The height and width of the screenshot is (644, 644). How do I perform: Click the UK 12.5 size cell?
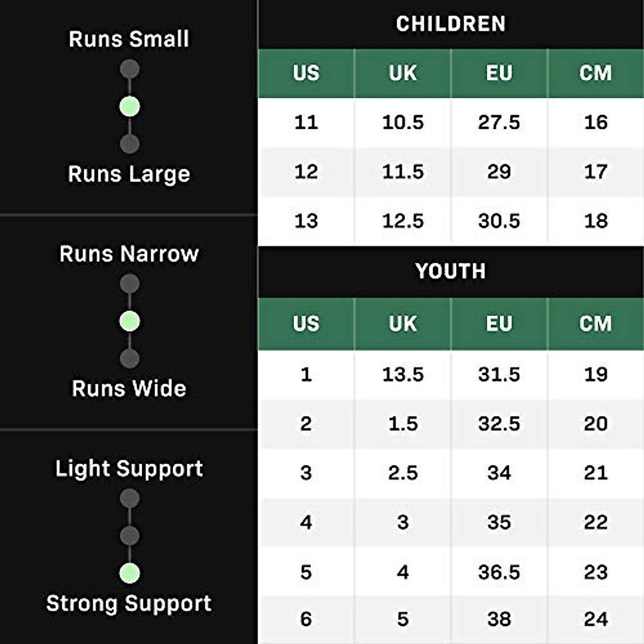pyautogui.click(x=402, y=221)
